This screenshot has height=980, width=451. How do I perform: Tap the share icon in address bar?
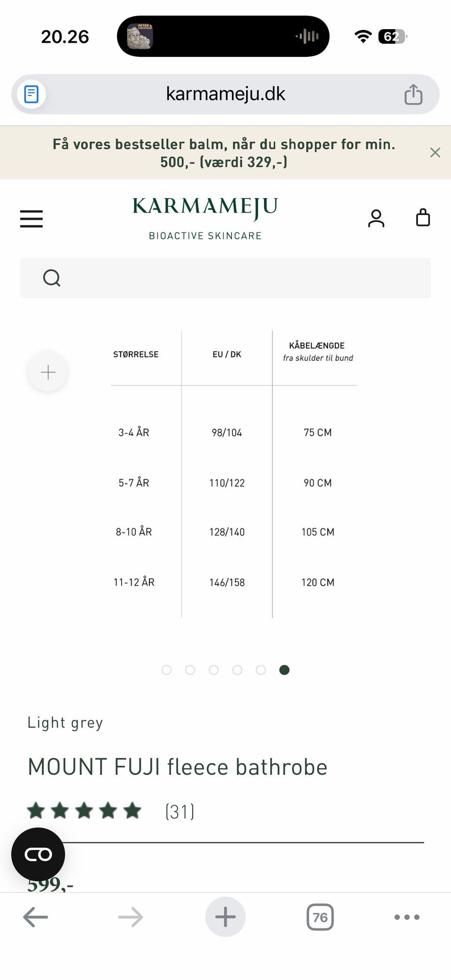(x=413, y=94)
